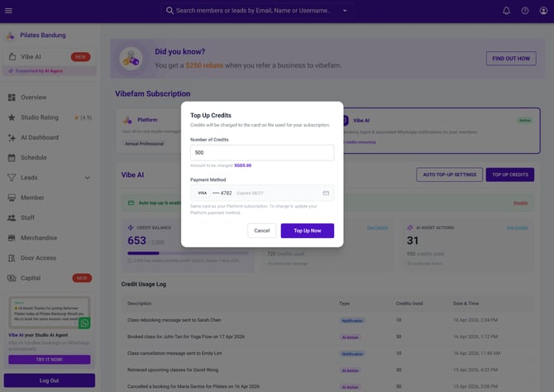Click the TRY IT NOW button
The width and height of the screenshot is (554, 392).
[x=50, y=360]
